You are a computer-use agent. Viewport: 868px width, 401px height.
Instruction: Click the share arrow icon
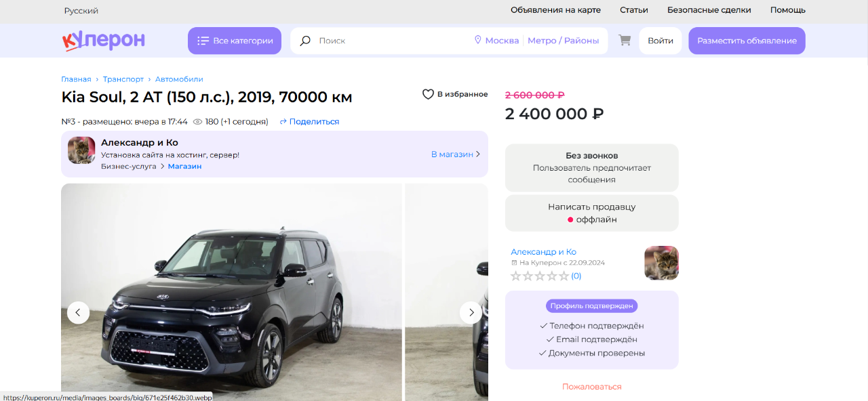[x=283, y=122]
